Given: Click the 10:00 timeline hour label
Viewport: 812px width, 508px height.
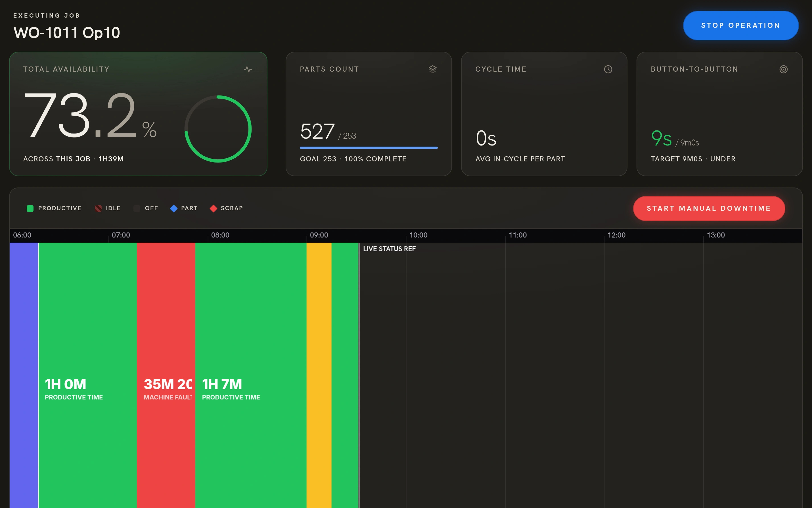Looking at the screenshot, I should (418, 235).
